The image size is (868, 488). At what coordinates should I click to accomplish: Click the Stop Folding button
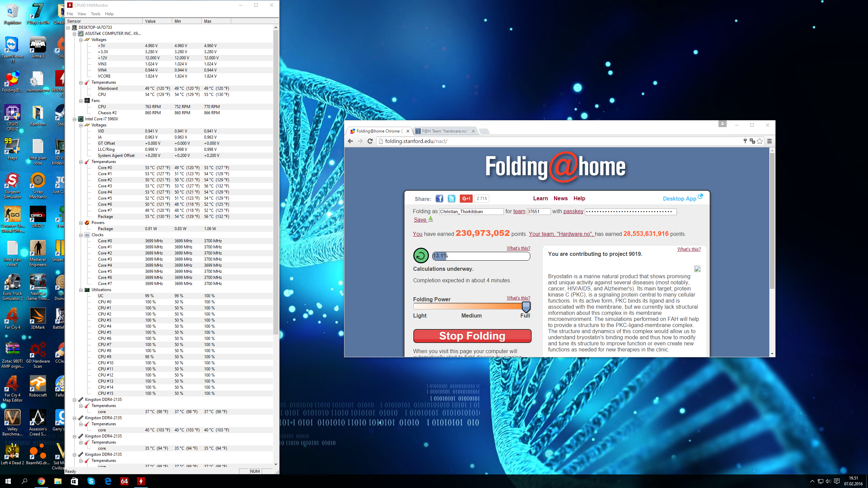[472, 336]
